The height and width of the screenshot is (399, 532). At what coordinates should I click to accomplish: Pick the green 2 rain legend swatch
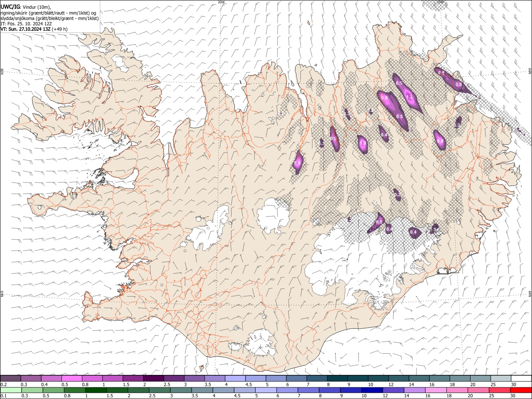pos(138,390)
